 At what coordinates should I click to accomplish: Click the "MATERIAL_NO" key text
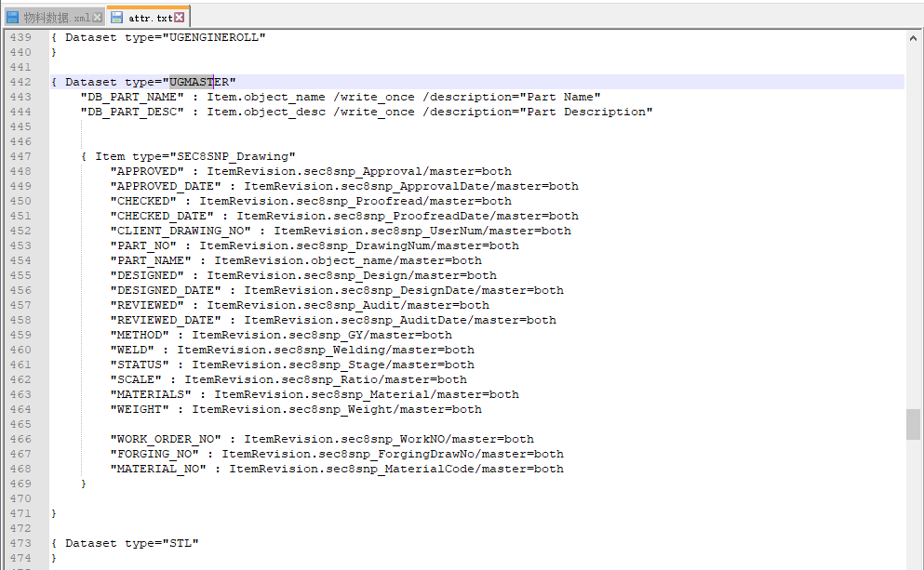click(158, 469)
